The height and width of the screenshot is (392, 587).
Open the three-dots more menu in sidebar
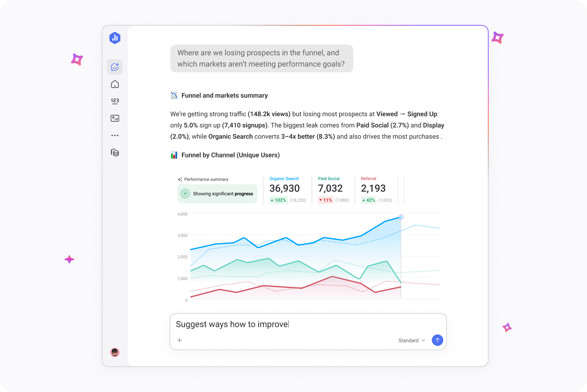[x=115, y=135]
